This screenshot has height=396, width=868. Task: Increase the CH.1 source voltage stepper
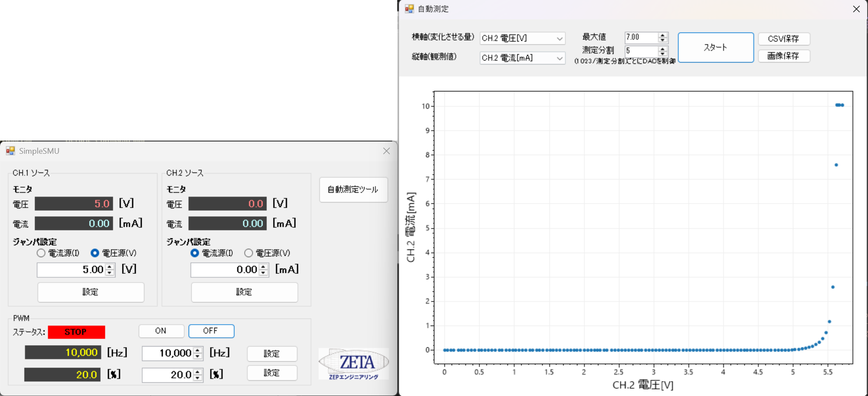[110, 267]
